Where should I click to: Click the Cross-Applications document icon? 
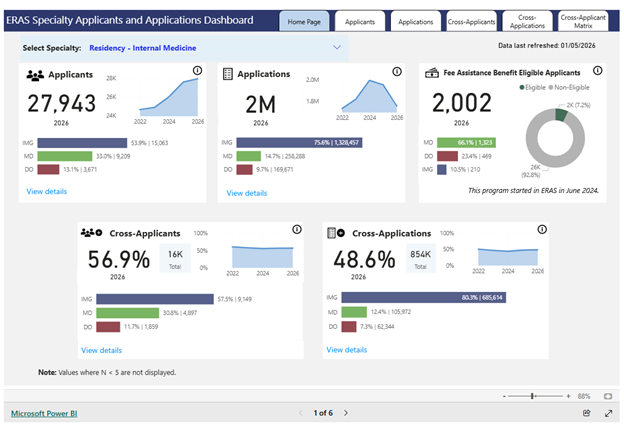(335, 233)
